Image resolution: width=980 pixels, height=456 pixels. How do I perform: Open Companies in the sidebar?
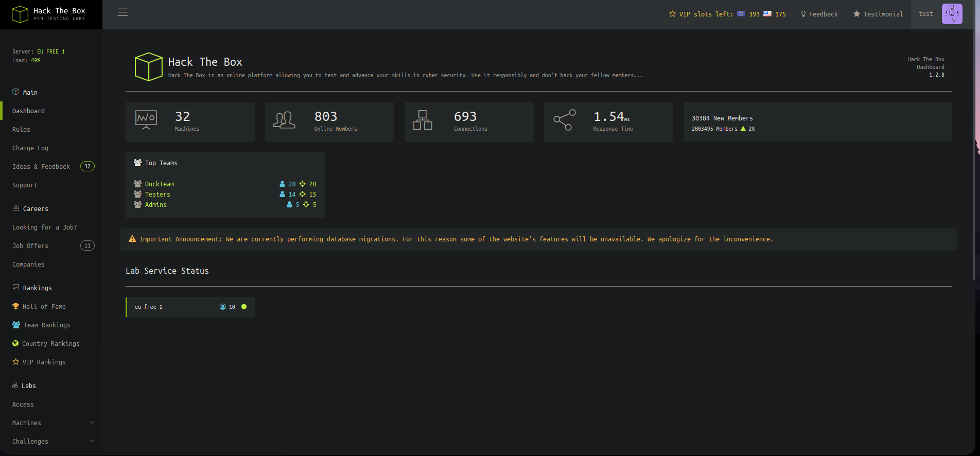click(28, 264)
